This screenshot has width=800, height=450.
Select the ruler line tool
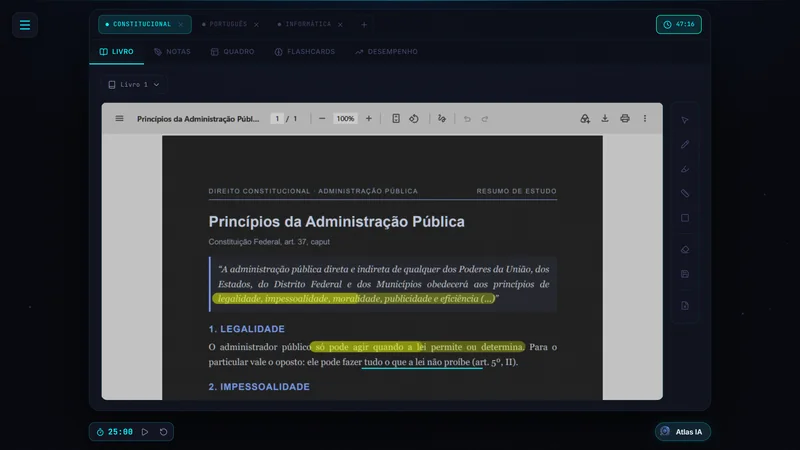pyautogui.click(x=685, y=193)
